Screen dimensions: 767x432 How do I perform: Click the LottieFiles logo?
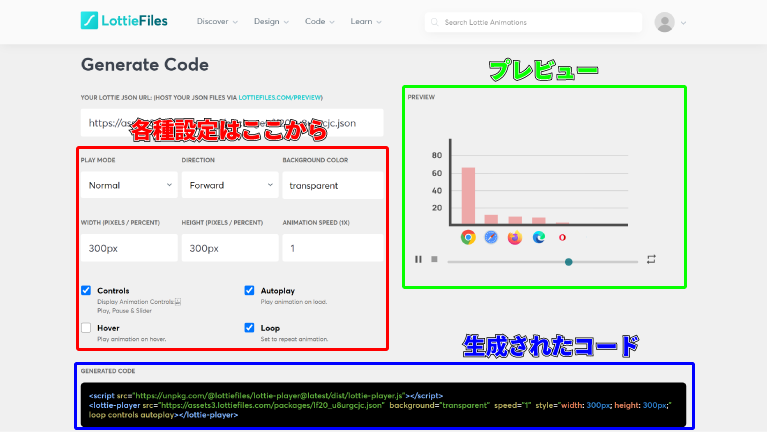(x=124, y=21)
